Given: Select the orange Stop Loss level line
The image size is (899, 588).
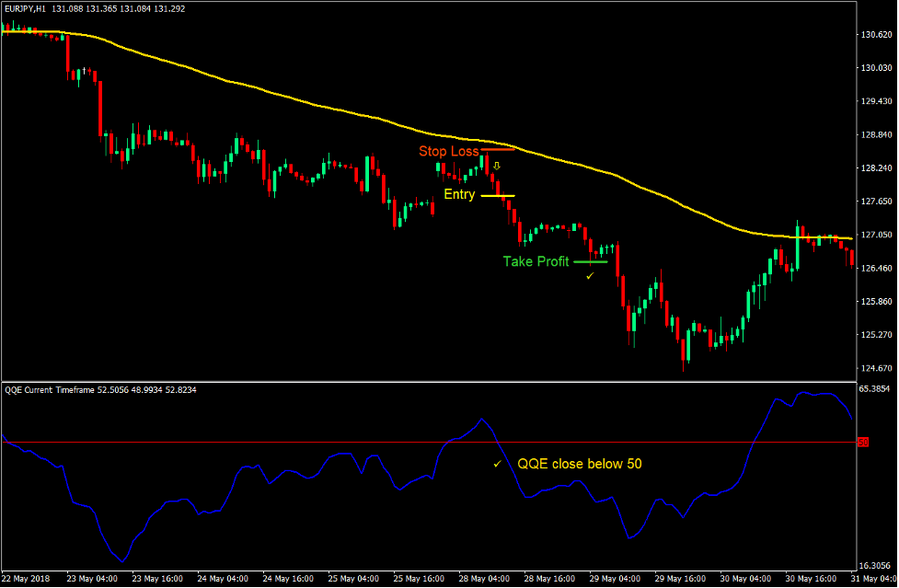Looking at the screenshot, I should point(497,147).
